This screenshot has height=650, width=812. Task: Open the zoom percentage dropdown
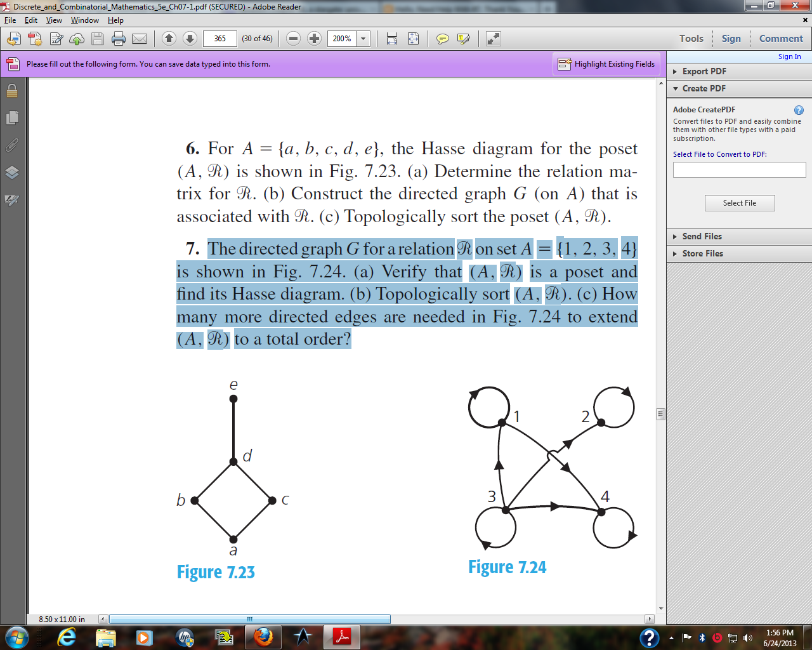click(x=362, y=38)
